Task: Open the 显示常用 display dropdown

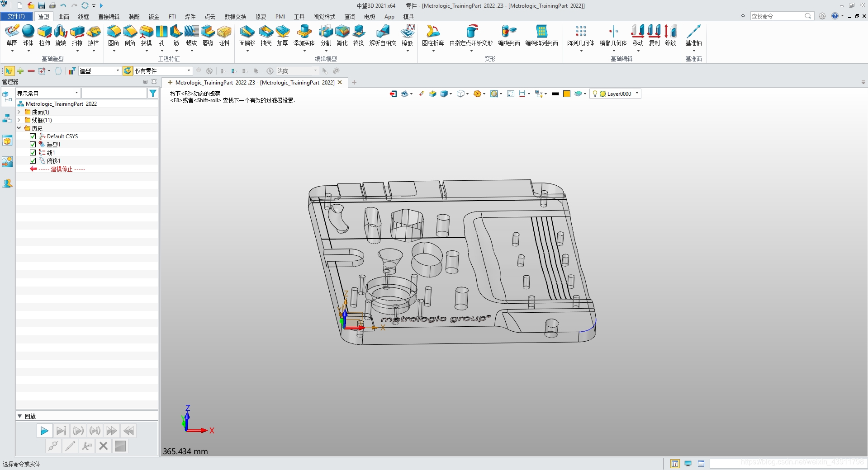Action: tap(48, 93)
